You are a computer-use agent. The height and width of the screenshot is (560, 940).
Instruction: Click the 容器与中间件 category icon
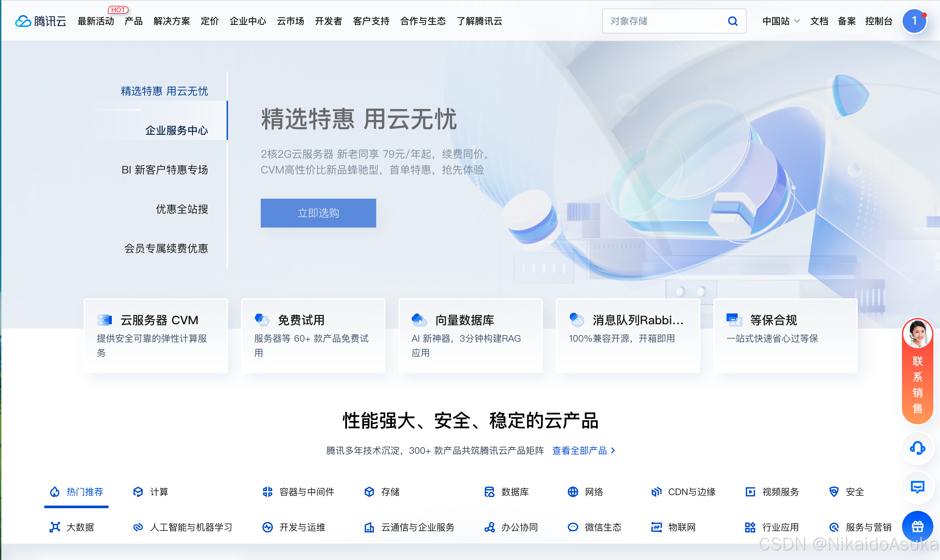click(268, 492)
